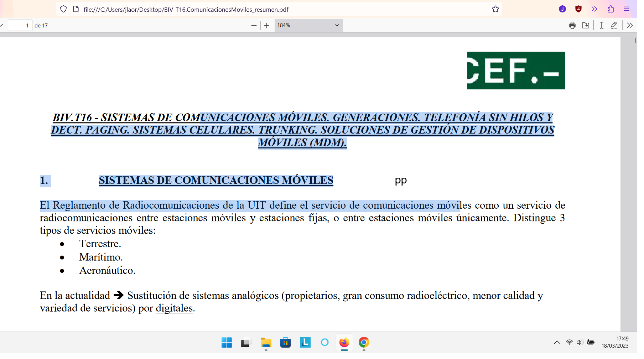Select the draw annotation tool
The height and width of the screenshot is (359, 644).
(614, 25)
